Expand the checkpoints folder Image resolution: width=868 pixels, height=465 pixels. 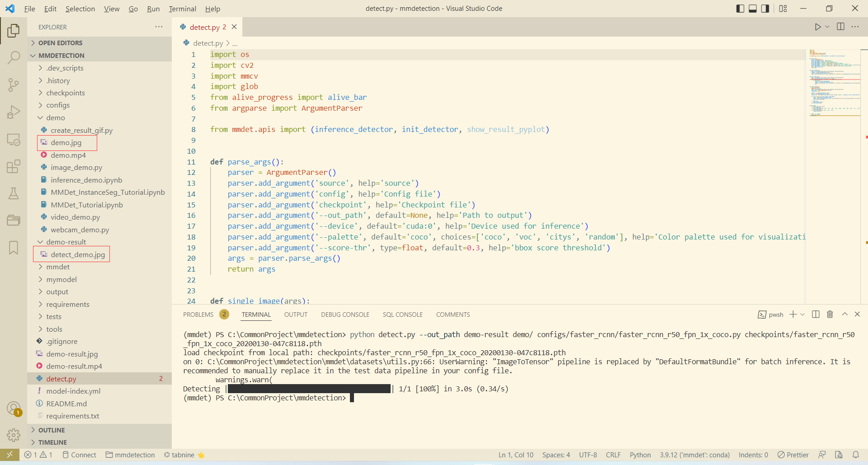[99, 93]
